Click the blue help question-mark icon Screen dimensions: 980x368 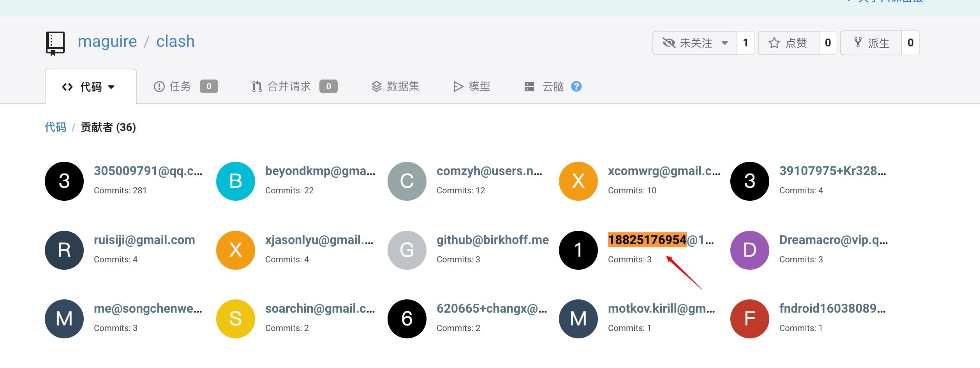[x=576, y=86]
